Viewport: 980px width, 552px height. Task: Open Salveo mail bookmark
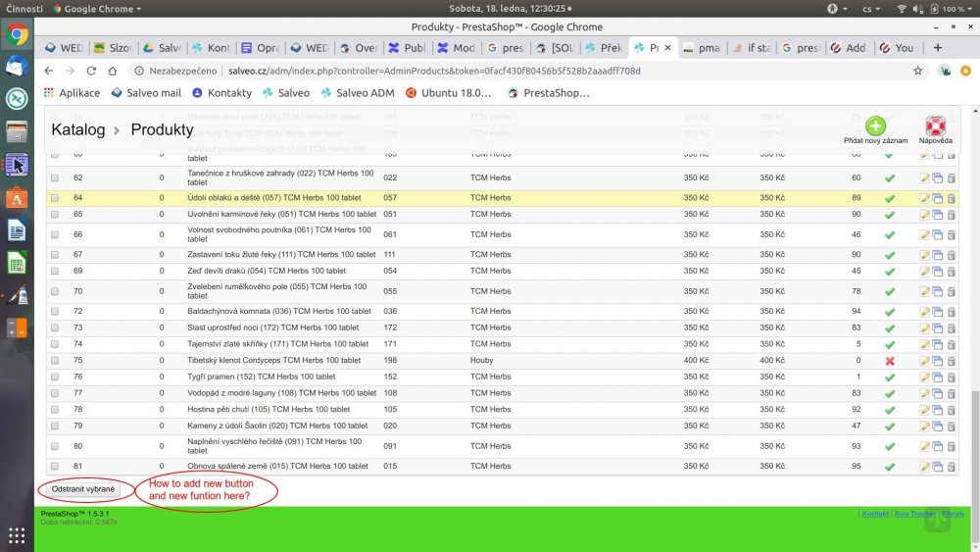point(146,92)
